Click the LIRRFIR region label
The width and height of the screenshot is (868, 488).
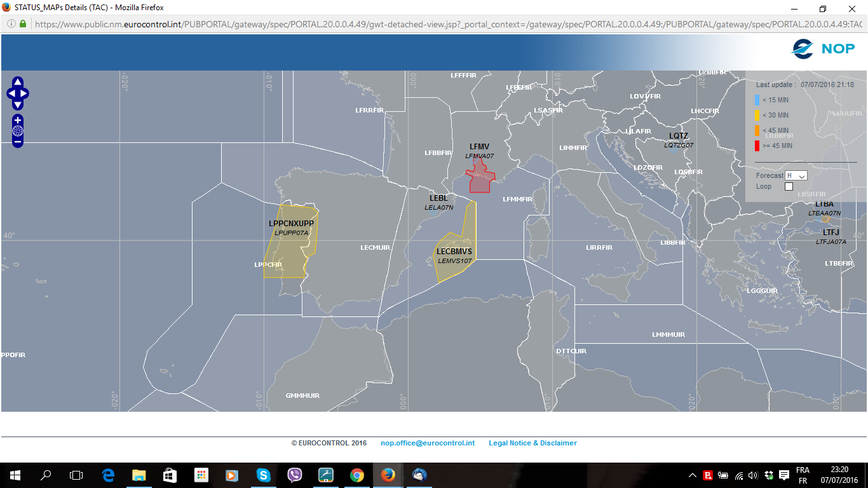(599, 247)
